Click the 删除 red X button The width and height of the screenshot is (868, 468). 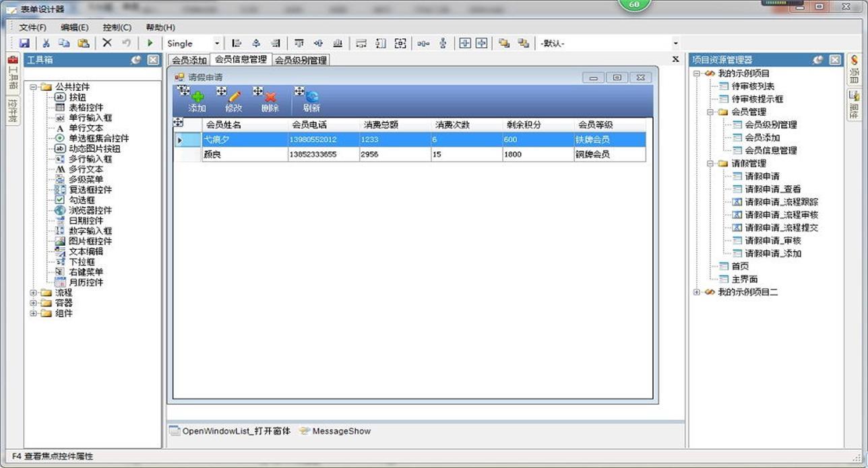[x=270, y=102]
